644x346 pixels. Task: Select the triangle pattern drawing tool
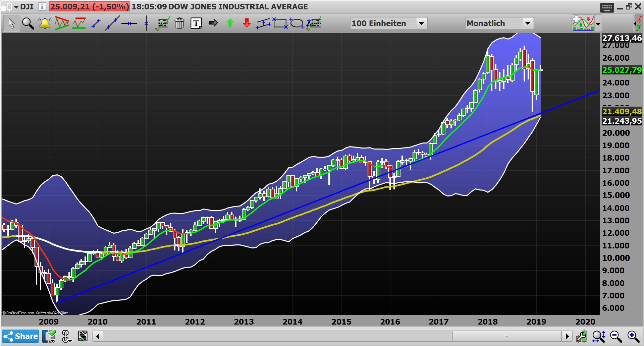62,23
